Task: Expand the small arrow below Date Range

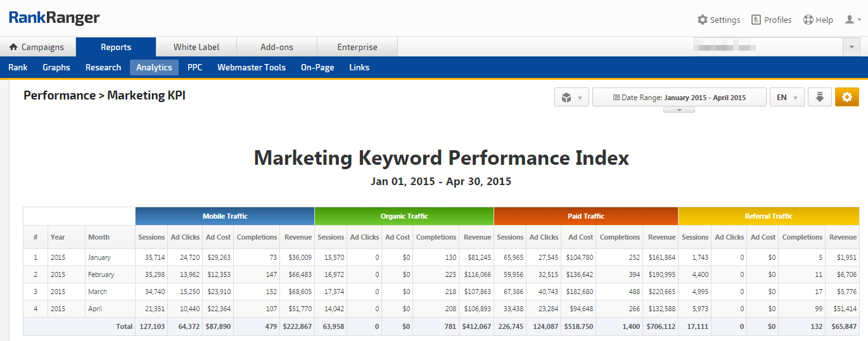Action: point(679,110)
